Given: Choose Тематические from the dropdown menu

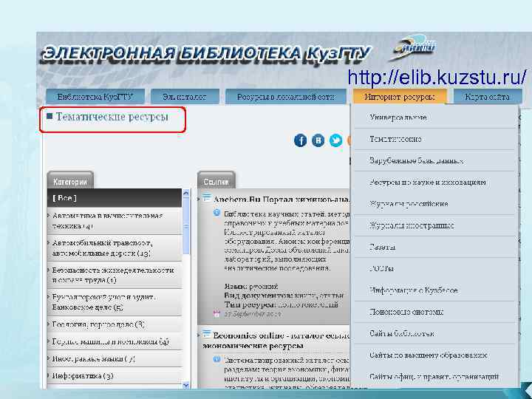Looking at the screenshot, I should pos(434,139).
